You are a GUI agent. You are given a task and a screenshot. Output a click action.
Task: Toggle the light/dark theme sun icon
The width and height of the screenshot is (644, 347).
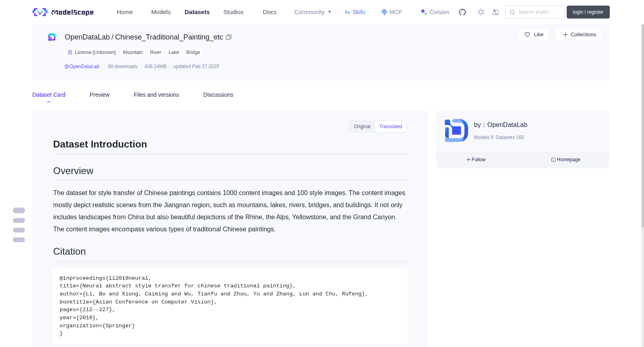click(x=481, y=12)
